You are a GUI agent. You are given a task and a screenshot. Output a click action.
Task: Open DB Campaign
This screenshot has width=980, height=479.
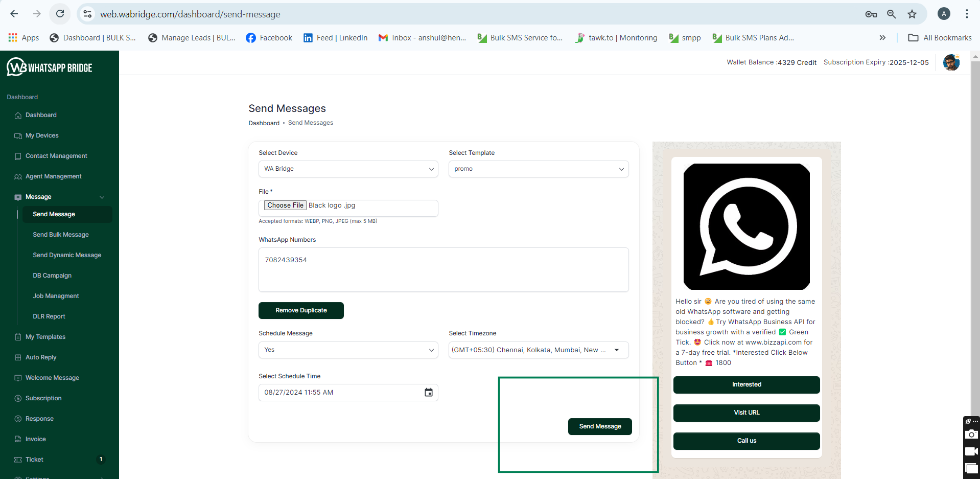[x=52, y=276]
